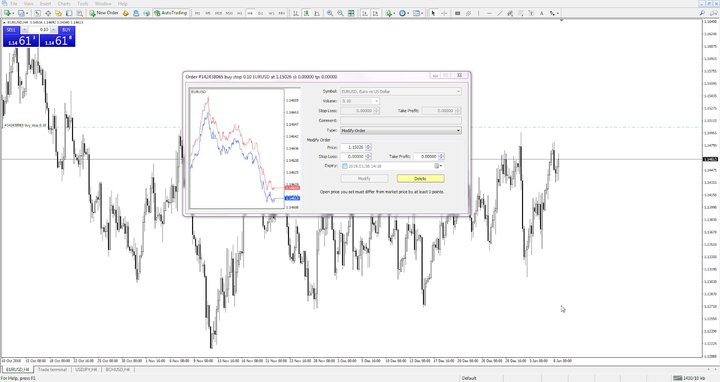Click the zoom out magnifier icon
720x382 pixels.
pos(340,13)
